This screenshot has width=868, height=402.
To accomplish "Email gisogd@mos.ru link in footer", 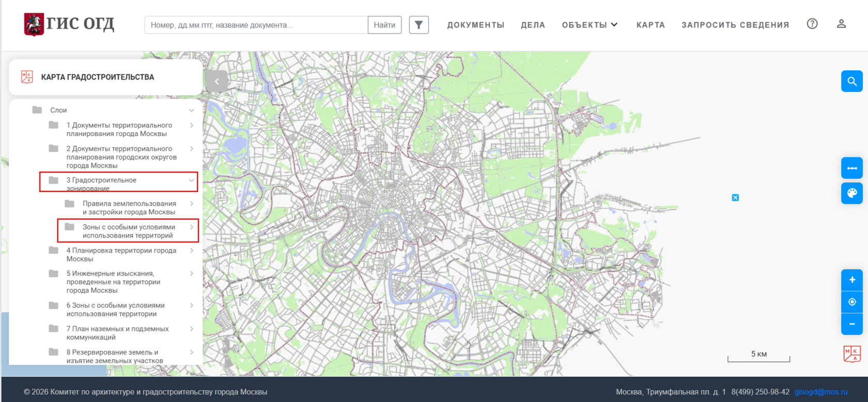I will click(x=821, y=392).
